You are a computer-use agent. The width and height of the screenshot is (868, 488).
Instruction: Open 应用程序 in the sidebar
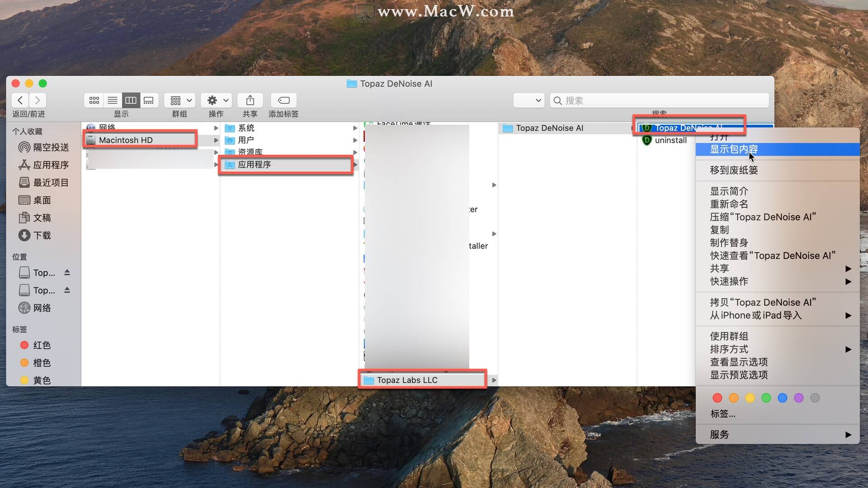pos(44,165)
